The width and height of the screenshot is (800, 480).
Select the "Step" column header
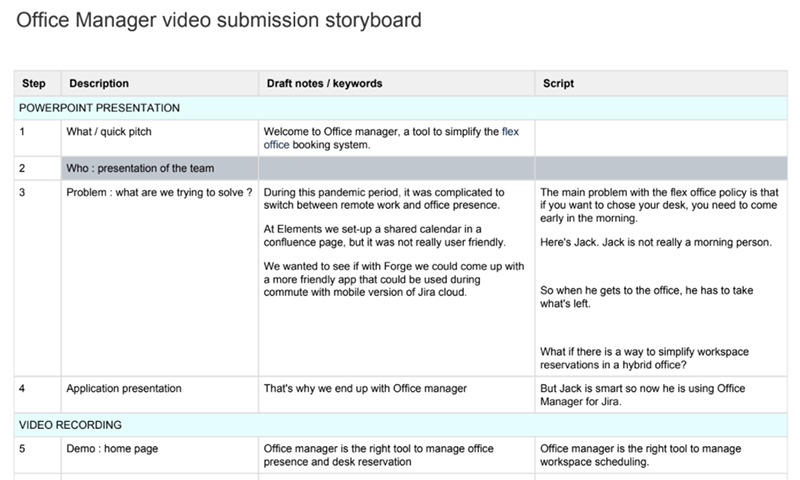tap(33, 84)
